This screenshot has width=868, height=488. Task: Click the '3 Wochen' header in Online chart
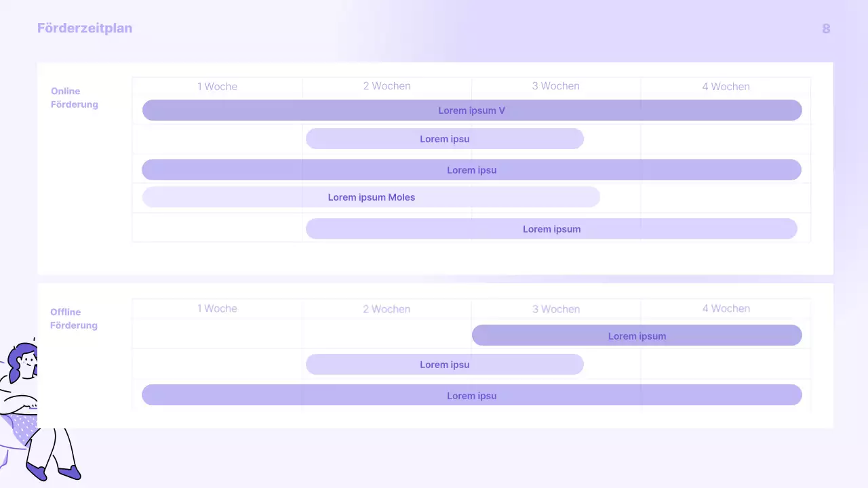(x=555, y=86)
